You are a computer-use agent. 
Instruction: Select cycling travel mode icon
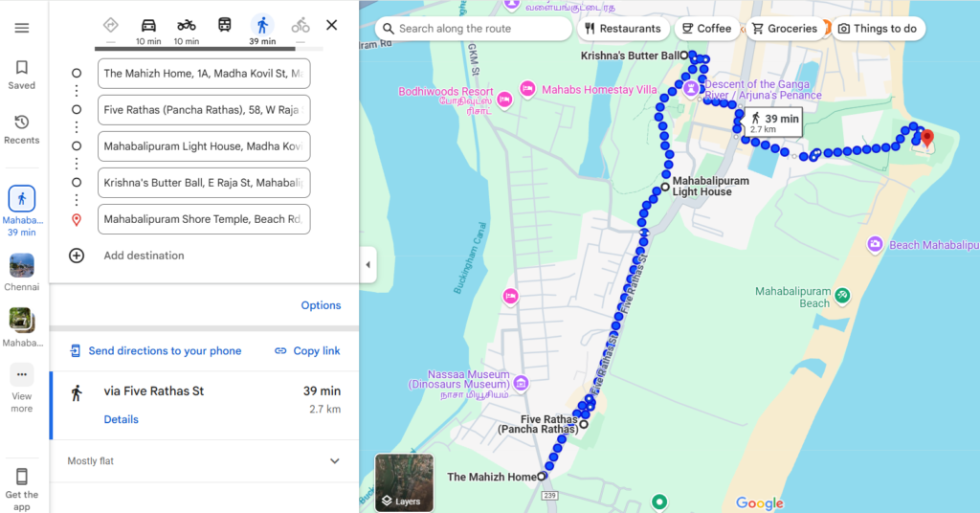point(300,25)
